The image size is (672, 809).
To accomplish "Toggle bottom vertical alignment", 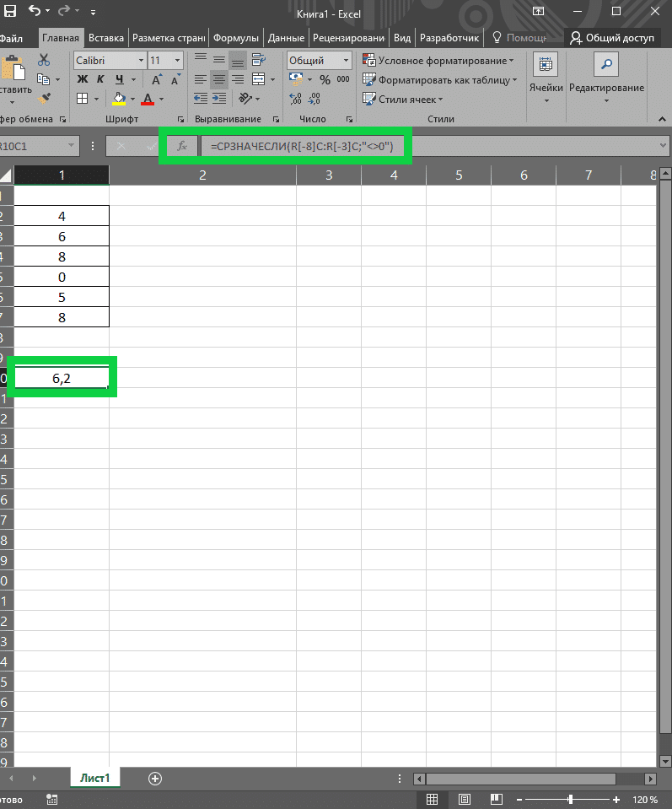I will pos(238,61).
